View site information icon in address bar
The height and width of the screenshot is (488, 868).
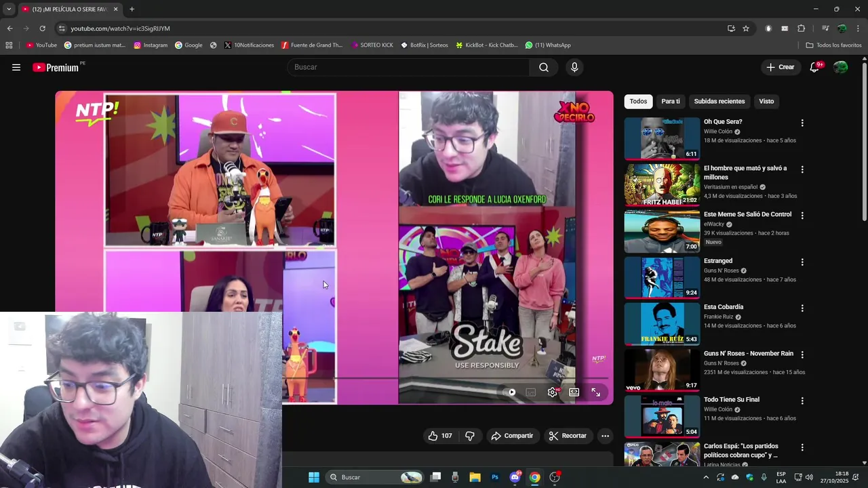point(62,28)
